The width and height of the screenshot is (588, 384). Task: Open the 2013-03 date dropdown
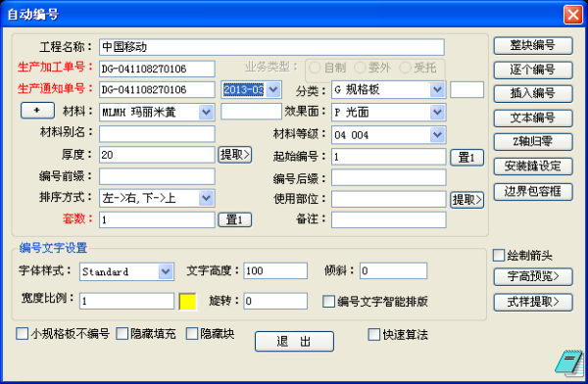pos(273,89)
